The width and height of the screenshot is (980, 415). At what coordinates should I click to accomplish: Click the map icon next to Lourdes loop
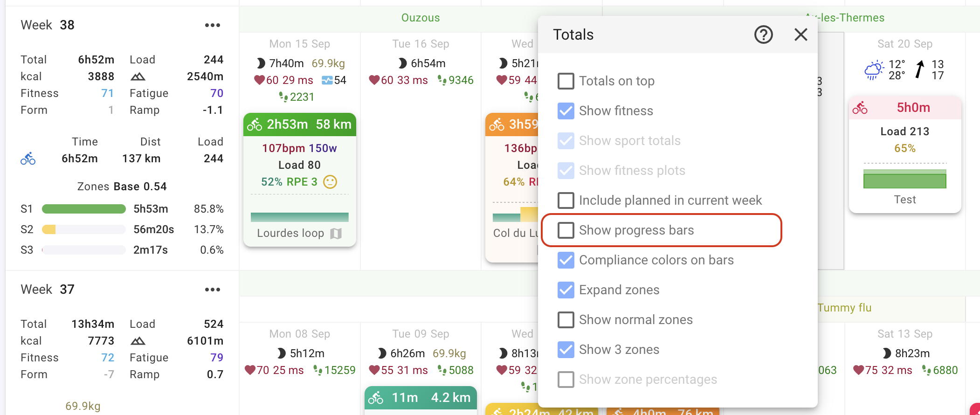[336, 233]
